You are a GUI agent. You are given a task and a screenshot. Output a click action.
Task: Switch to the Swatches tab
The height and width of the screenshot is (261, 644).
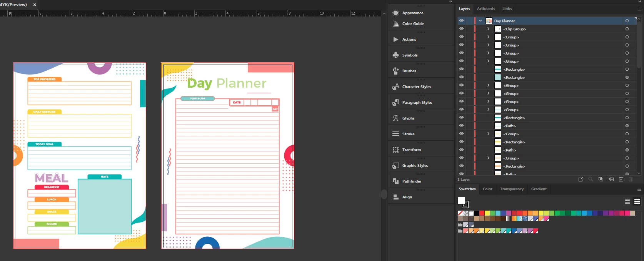point(467,189)
